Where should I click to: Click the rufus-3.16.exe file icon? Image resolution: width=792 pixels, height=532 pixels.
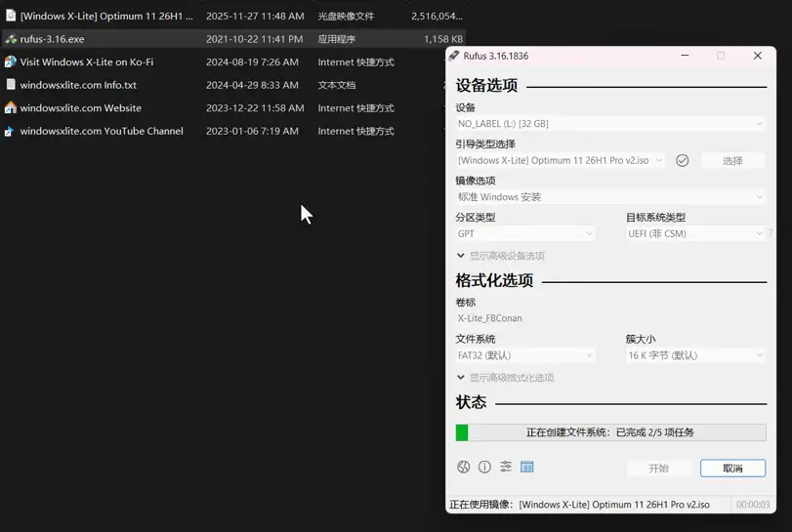11,39
